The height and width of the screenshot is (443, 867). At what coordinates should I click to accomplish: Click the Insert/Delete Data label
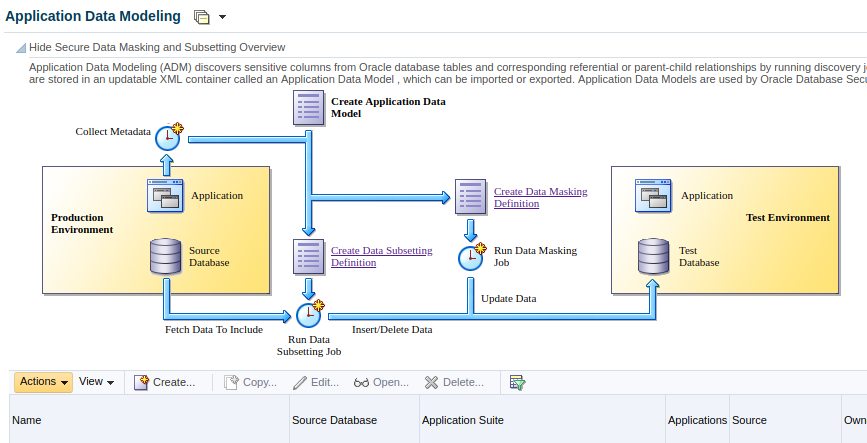point(392,330)
